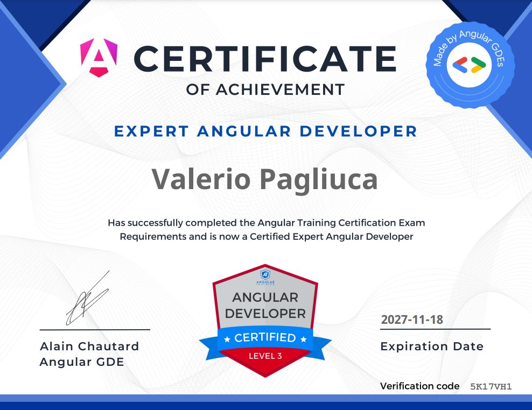The height and width of the screenshot is (410, 532).
Task: Click Alain Chautard's handwritten signature
Action: pos(88,298)
